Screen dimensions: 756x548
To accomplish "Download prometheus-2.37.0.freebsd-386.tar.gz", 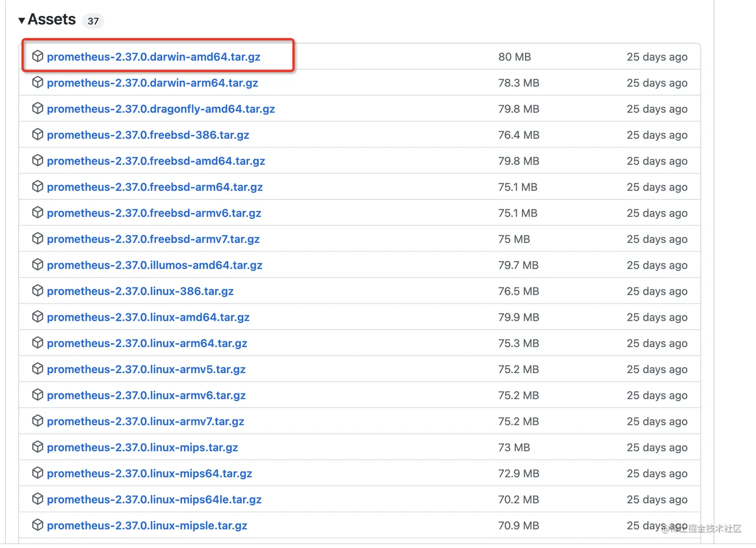I will pyautogui.click(x=148, y=135).
